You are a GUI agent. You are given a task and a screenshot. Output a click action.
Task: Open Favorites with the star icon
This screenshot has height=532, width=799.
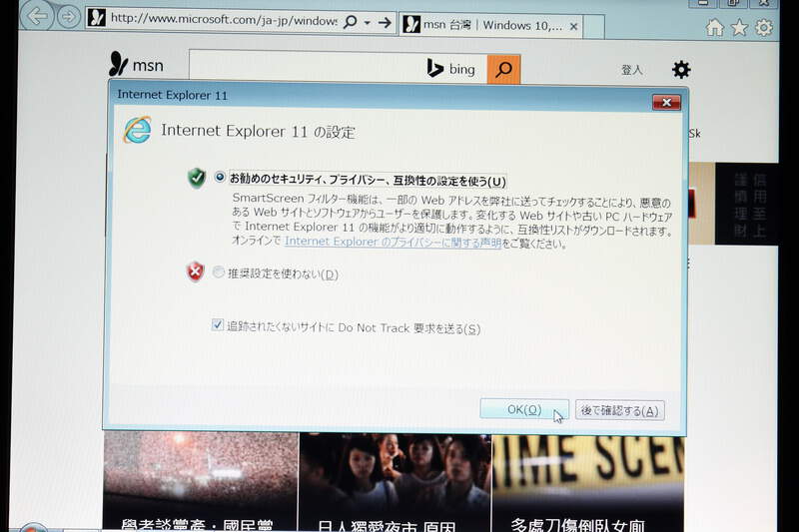coord(739,28)
